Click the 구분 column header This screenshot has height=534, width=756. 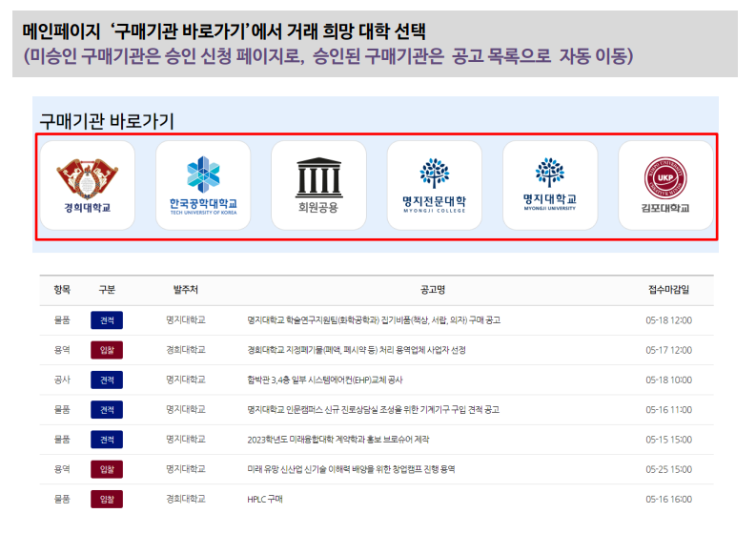click(x=107, y=290)
